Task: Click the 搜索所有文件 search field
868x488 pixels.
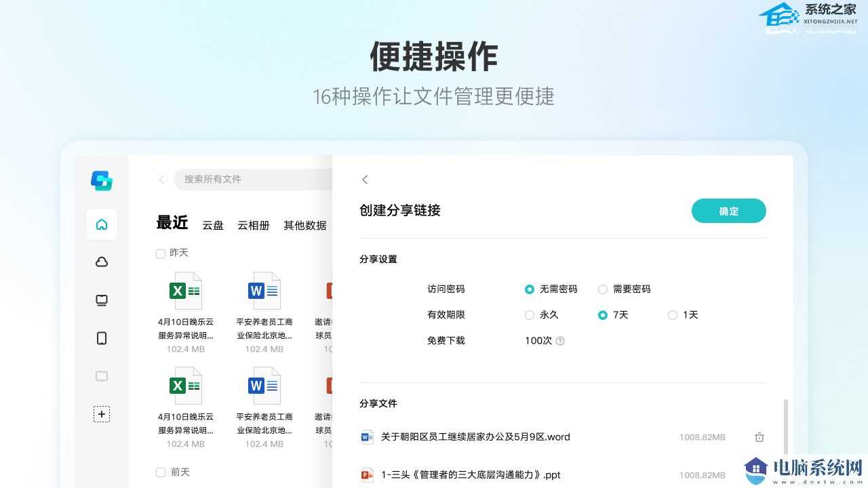Action: [x=254, y=180]
